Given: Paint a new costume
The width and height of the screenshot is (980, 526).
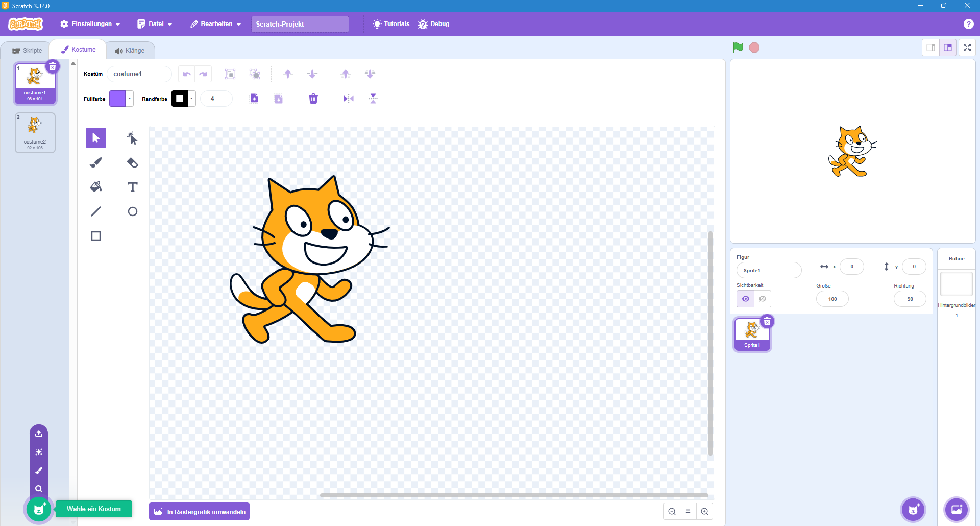Looking at the screenshot, I should (x=39, y=470).
